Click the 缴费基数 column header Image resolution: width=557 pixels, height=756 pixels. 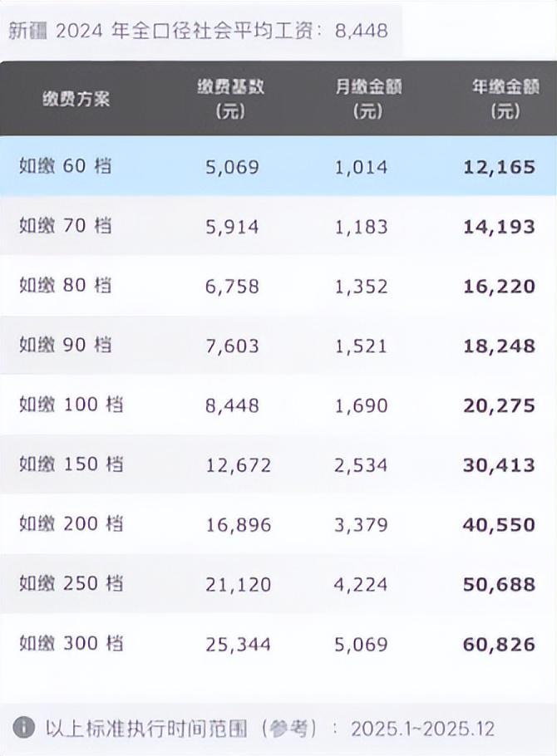point(231,99)
